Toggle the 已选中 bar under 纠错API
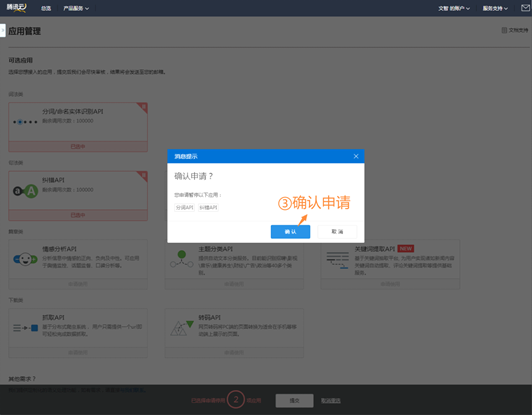This screenshot has width=532, height=415. pyautogui.click(x=78, y=215)
